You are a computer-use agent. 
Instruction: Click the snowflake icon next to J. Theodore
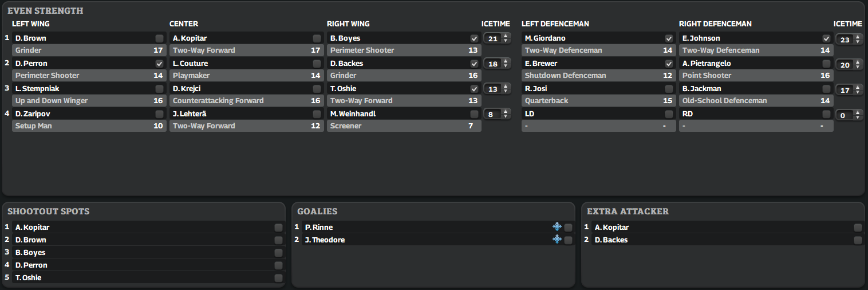pyautogui.click(x=557, y=240)
